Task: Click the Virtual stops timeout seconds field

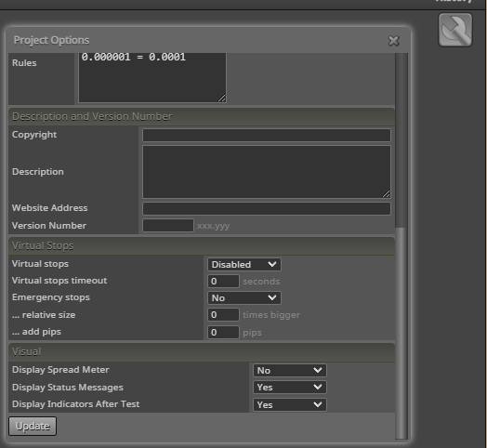Action: (223, 282)
